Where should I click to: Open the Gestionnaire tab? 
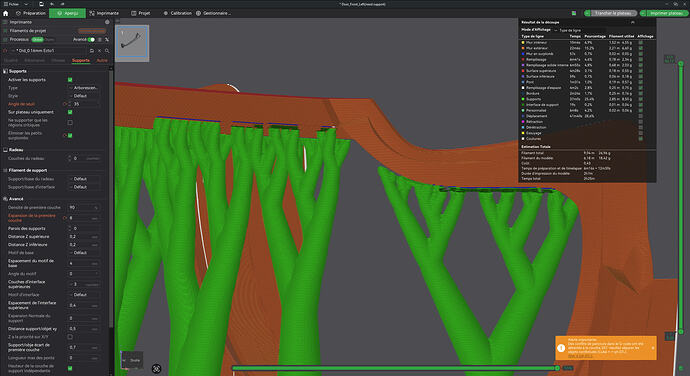coord(213,13)
